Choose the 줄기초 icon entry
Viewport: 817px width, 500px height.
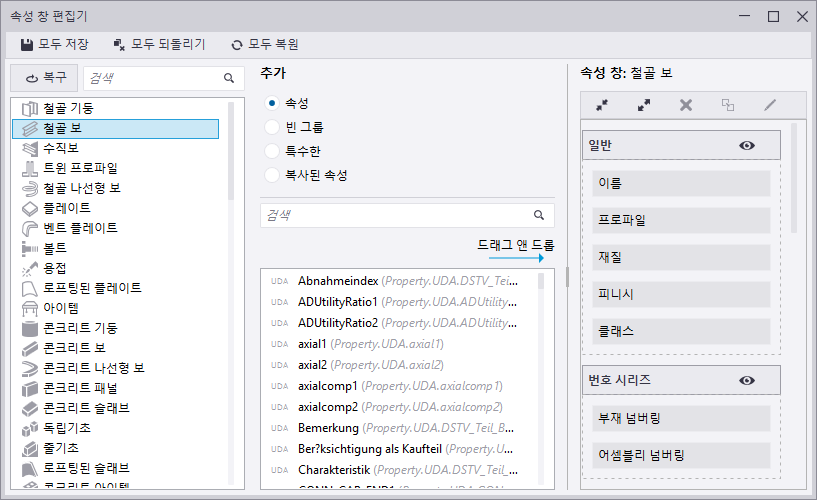[x=30, y=448]
